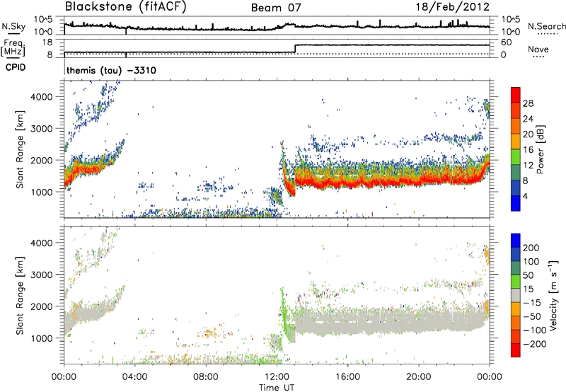Viewport: 566px width, 392px height.
Task: Click the red backscatter band near 16:00 in the power panel
Action: pyautogui.click(x=347, y=183)
